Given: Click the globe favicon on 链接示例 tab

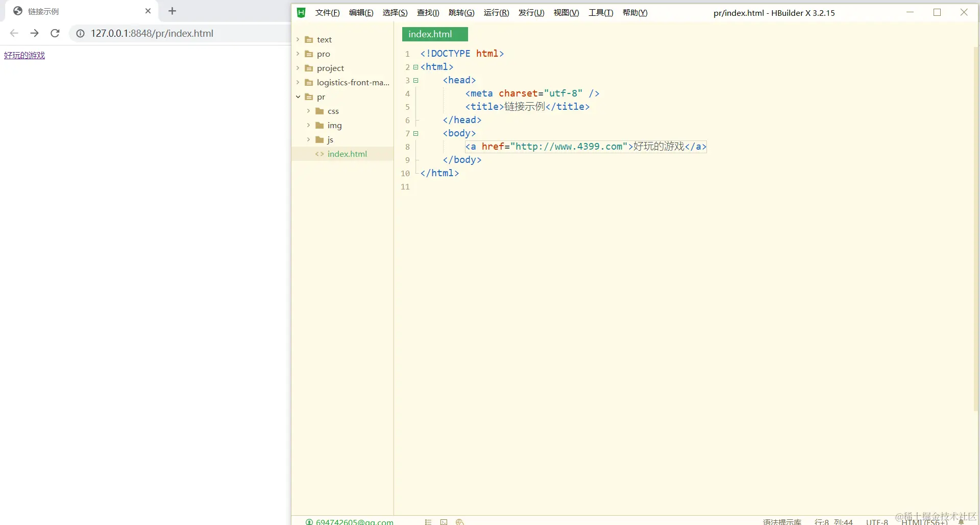Looking at the screenshot, I should point(18,11).
